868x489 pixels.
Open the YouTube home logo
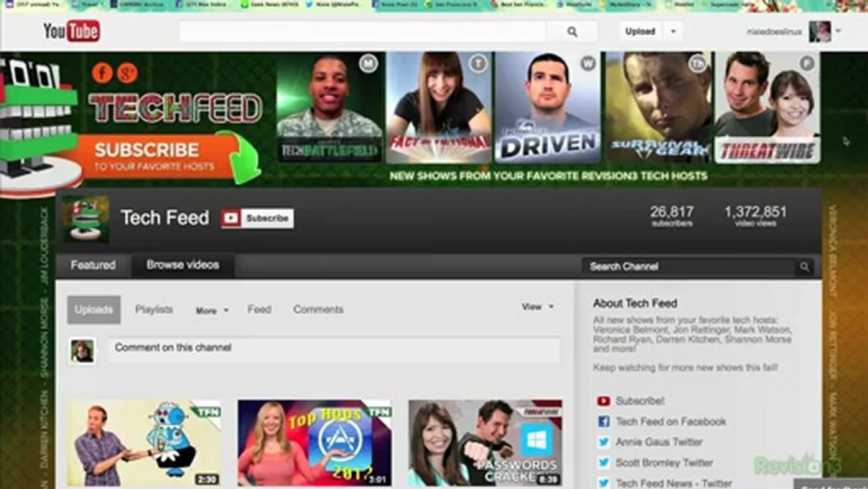coord(72,31)
